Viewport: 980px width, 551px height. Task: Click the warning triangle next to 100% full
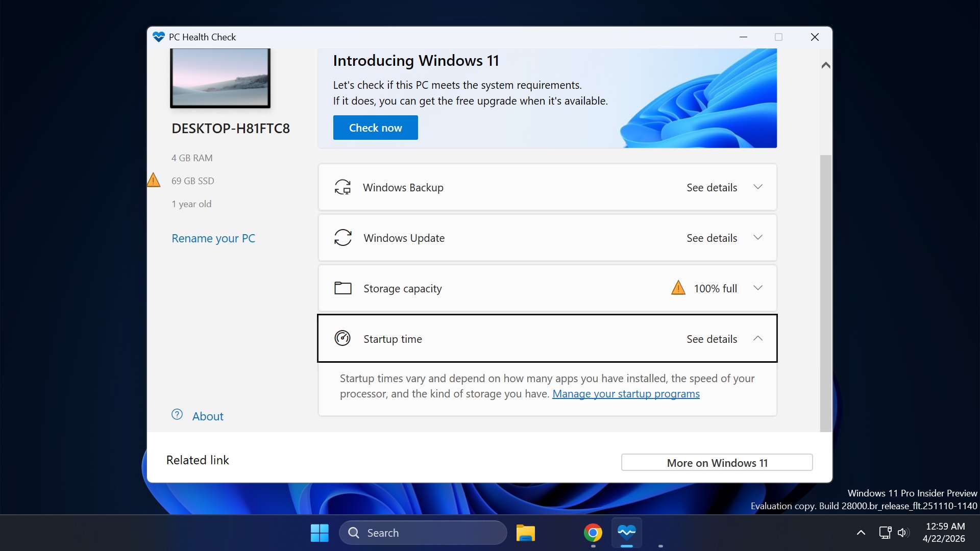pyautogui.click(x=678, y=287)
